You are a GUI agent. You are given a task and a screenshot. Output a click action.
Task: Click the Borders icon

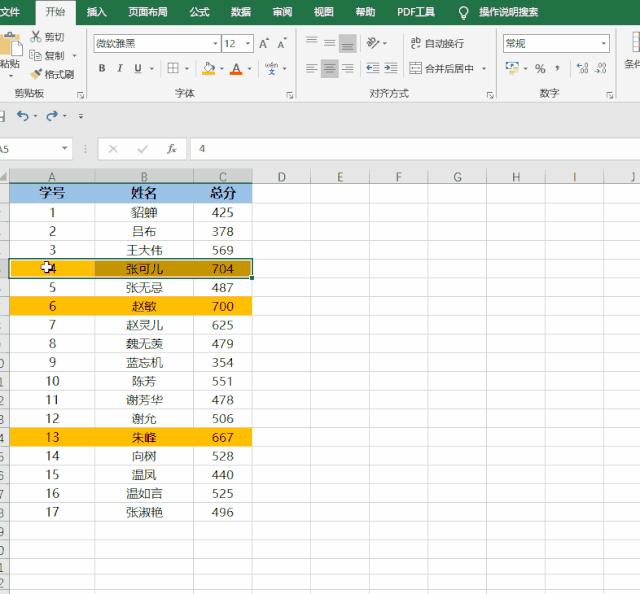173,68
